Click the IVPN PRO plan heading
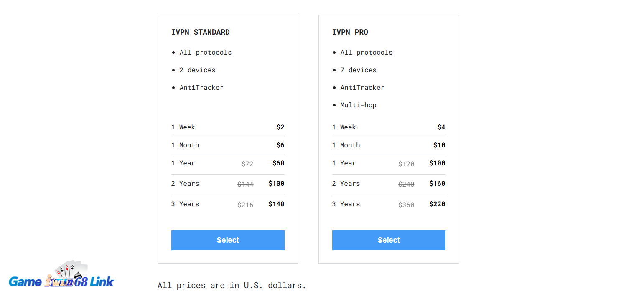The image size is (644, 304). click(350, 32)
